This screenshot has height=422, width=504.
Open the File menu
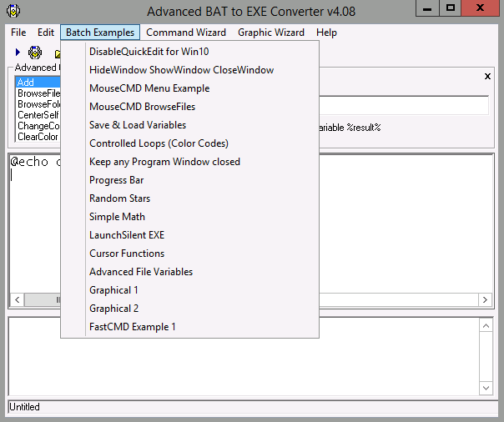pyautogui.click(x=18, y=33)
